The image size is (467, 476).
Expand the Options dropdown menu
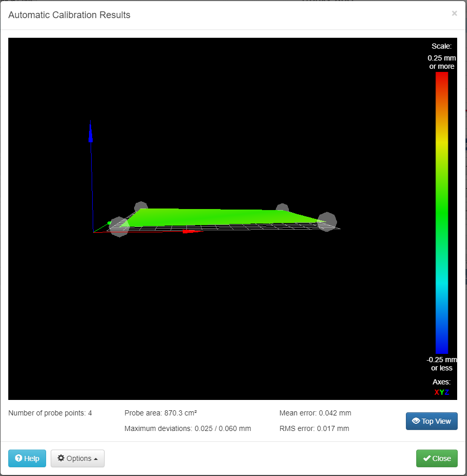point(78,458)
